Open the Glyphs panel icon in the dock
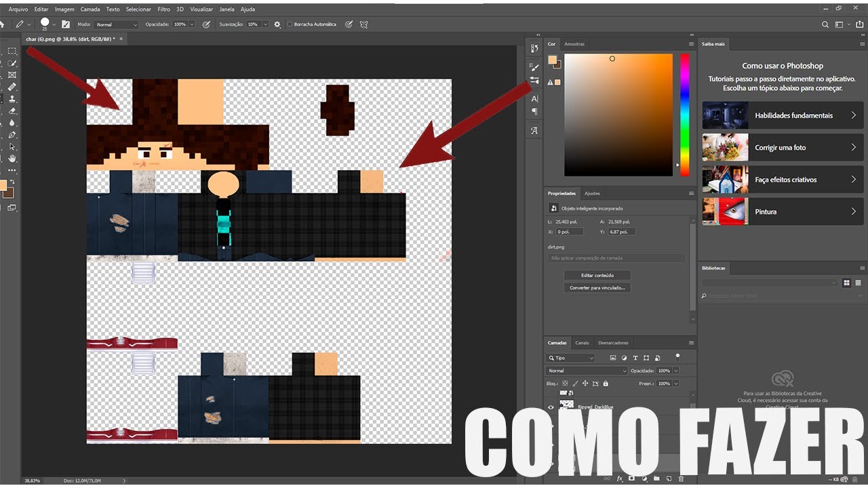This screenshot has height=488, width=868. pyautogui.click(x=534, y=131)
